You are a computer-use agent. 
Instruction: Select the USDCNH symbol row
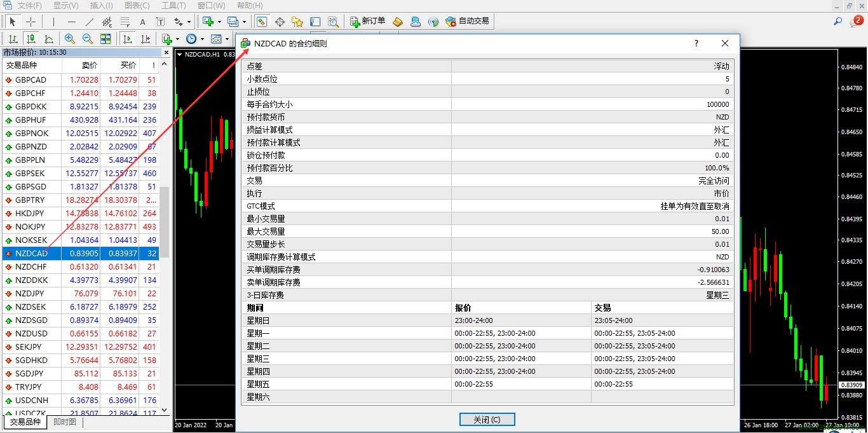(x=81, y=401)
